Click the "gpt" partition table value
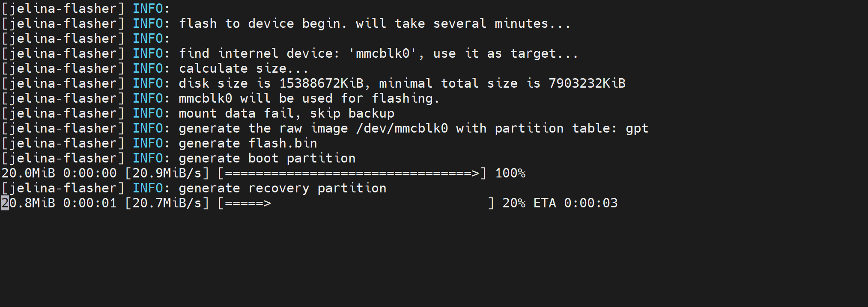Image resolution: width=868 pixels, height=307 pixels. 637,128
